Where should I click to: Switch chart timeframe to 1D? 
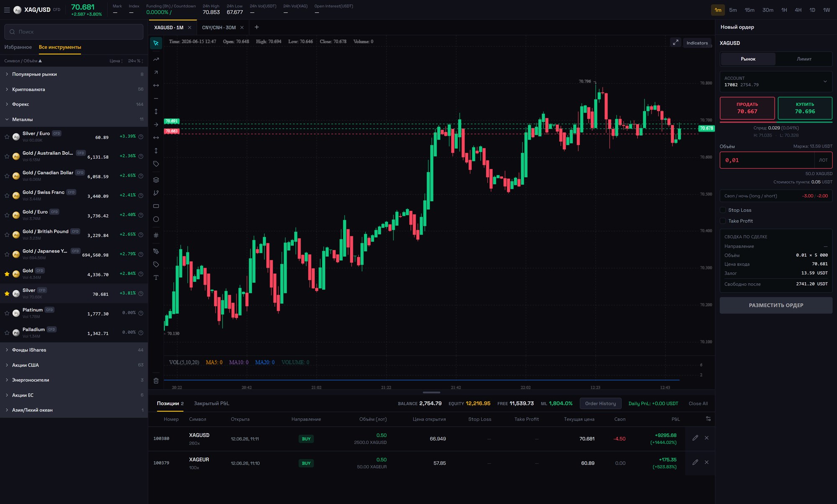tap(812, 10)
